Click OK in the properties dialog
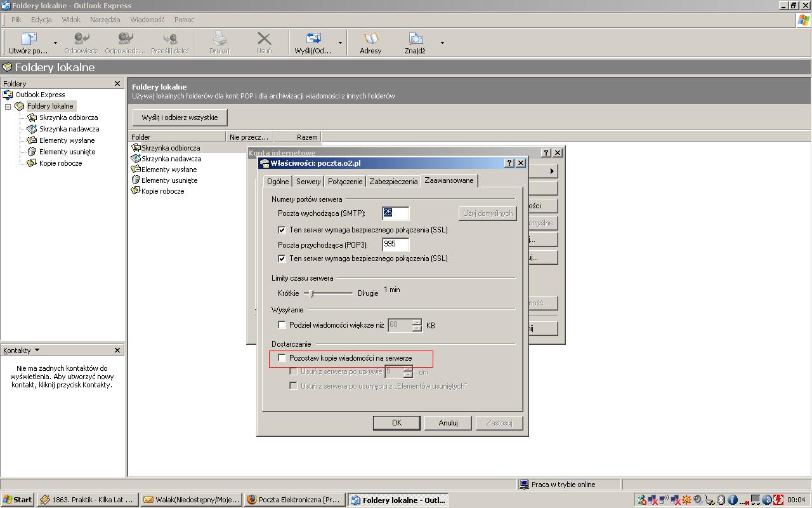 coord(396,423)
